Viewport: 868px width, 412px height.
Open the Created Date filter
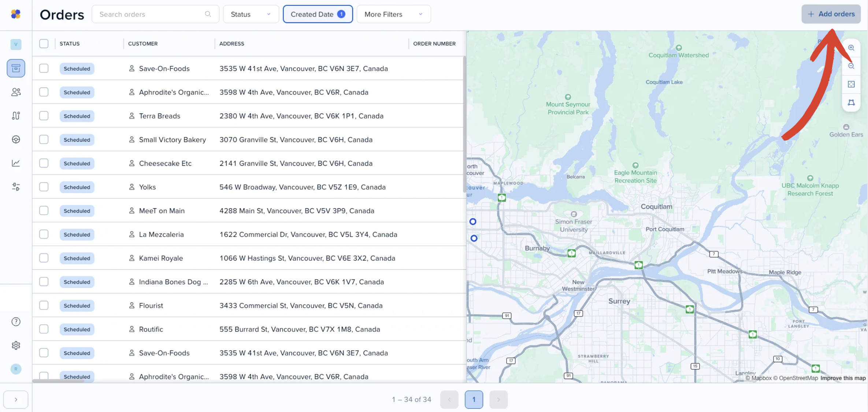318,14
